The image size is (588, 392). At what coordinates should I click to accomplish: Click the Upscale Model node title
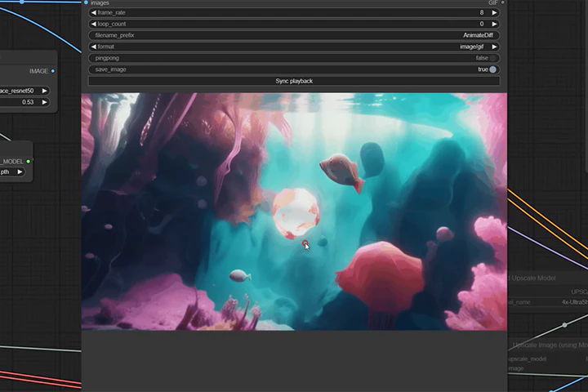[x=533, y=278]
